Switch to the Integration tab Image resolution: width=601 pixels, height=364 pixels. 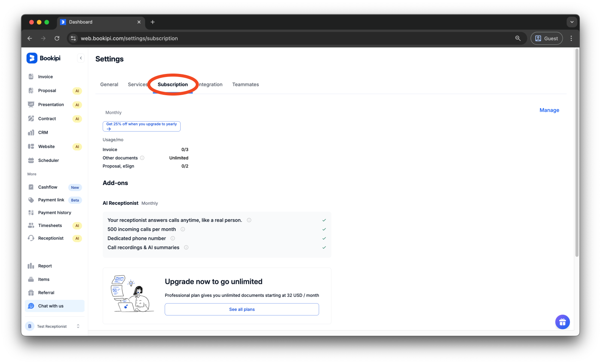[210, 85]
